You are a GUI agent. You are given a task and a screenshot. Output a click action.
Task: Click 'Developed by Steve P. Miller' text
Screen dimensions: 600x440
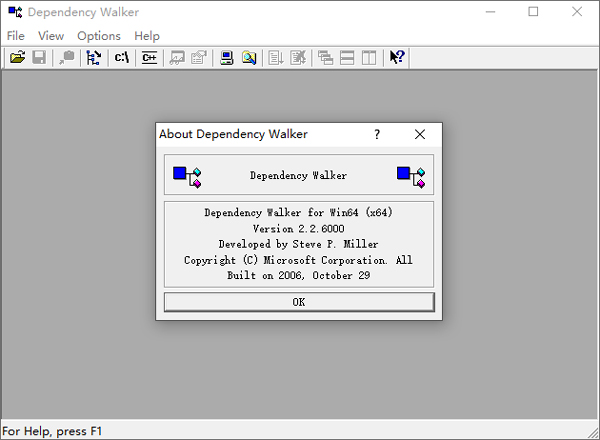[x=298, y=244]
